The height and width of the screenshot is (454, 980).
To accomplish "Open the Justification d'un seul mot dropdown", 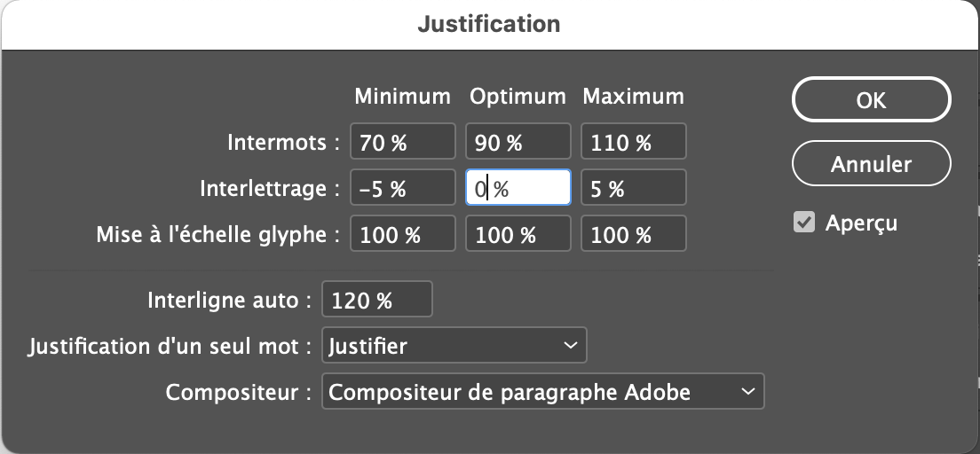I will coord(454,346).
